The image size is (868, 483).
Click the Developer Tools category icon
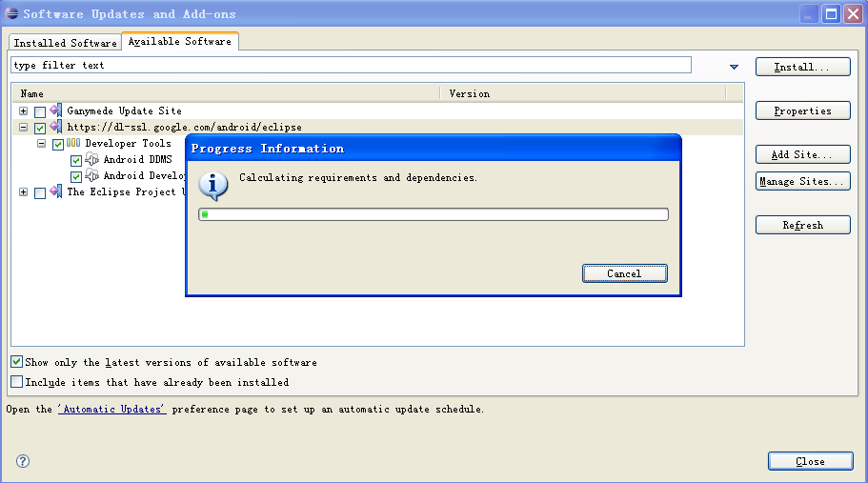pyautogui.click(x=73, y=143)
